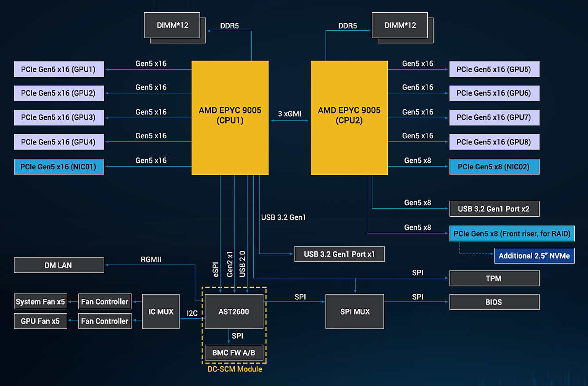Select the PCIe Gen5 x16 (GPU8) box

[494, 142]
